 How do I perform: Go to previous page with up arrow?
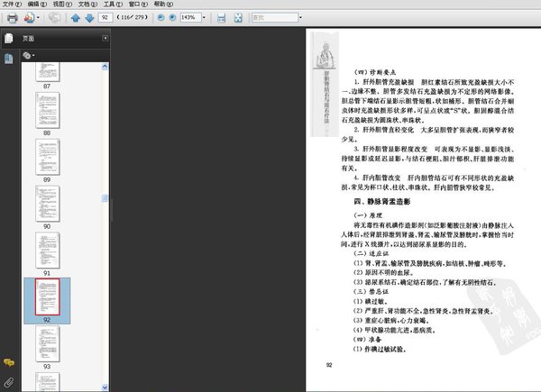76,17
